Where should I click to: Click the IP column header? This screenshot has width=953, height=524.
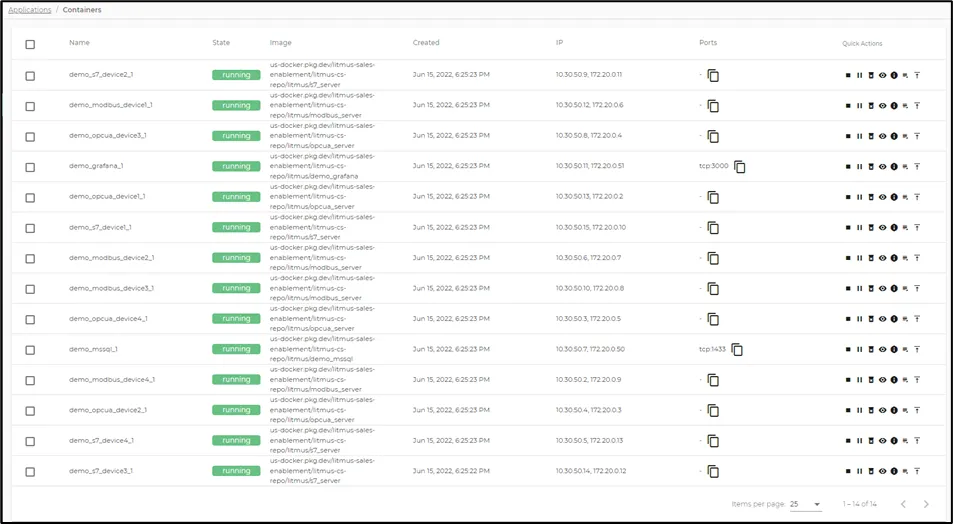559,43
